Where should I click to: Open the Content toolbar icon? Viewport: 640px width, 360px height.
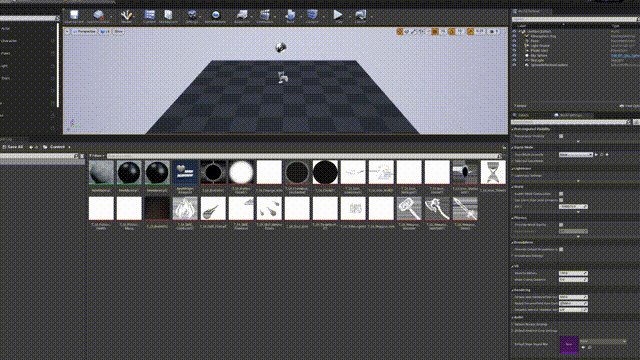click(x=149, y=15)
